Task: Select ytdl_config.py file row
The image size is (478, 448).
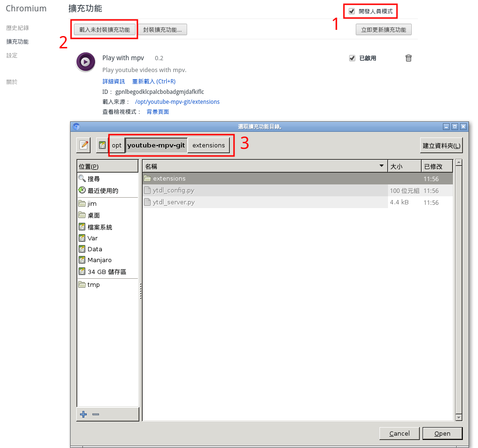Action: click(x=298, y=190)
